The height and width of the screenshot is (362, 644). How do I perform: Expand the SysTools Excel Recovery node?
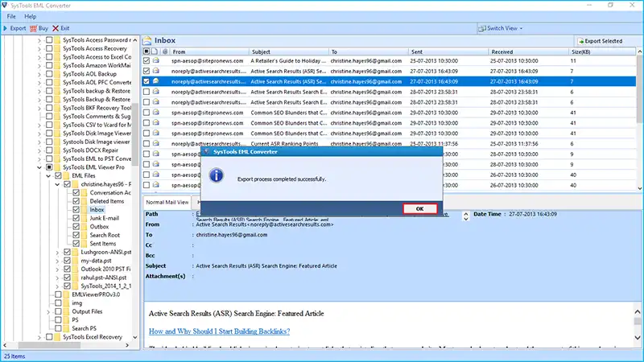point(39,337)
